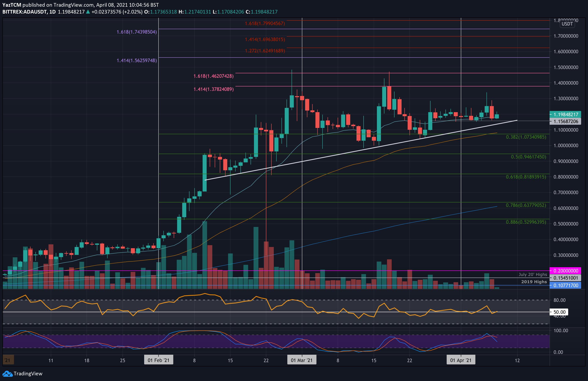The image size is (588, 381).
Task: Click the BITTREX:ADAUSDT, 1D symbol title
Action: coord(29,12)
